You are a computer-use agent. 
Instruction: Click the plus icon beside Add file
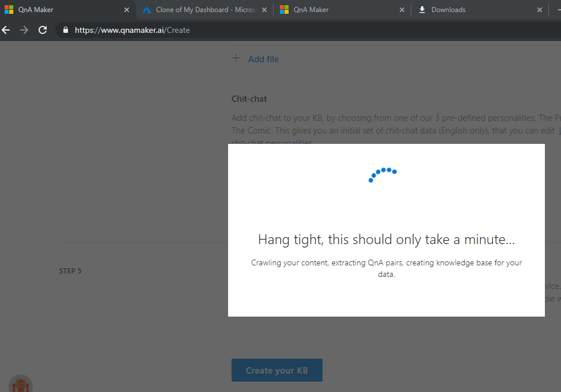[236, 58]
